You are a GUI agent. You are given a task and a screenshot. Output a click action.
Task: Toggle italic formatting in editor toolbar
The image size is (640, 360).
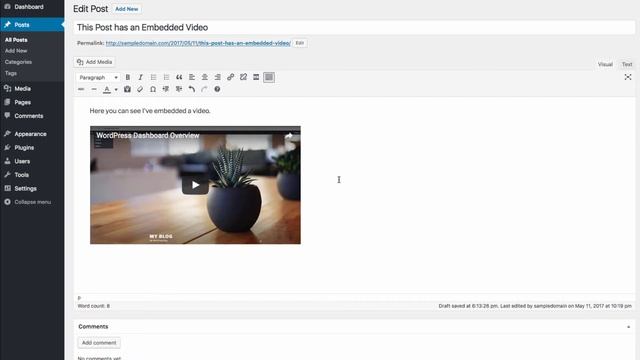(140, 77)
